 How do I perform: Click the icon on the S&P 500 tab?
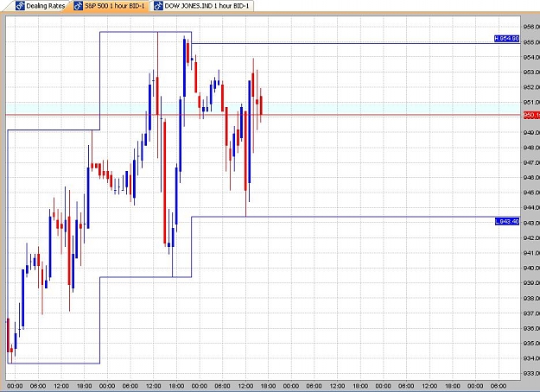click(x=79, y=6)
